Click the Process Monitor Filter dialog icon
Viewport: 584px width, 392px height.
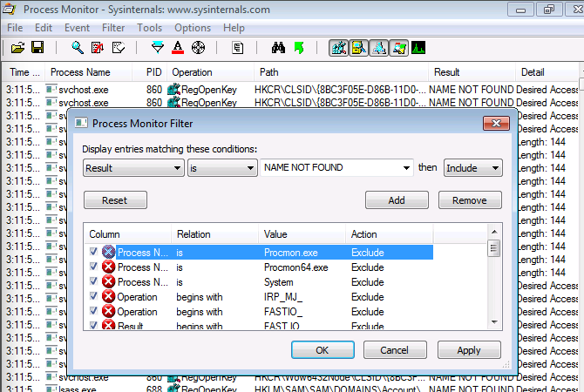coord(81,123)
